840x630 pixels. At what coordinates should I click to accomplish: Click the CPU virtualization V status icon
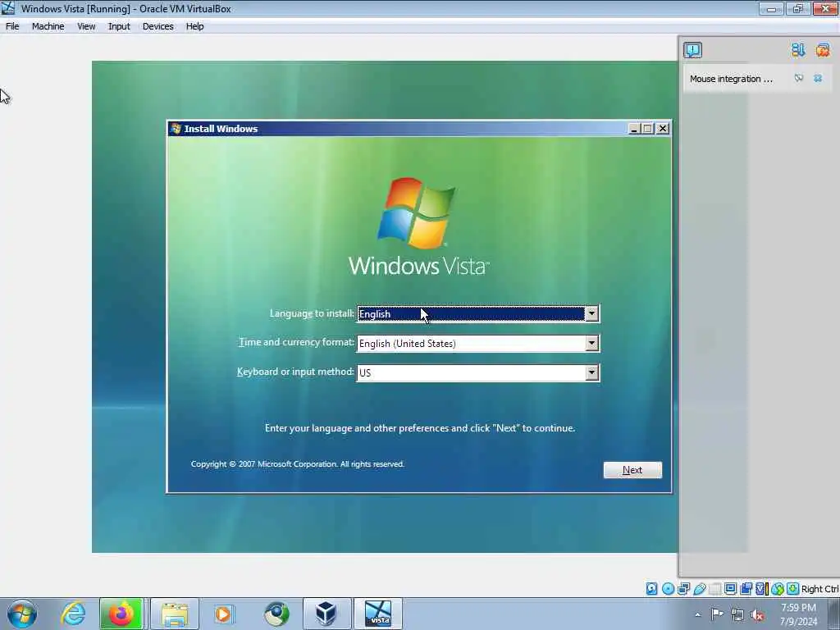pos(761,589)
